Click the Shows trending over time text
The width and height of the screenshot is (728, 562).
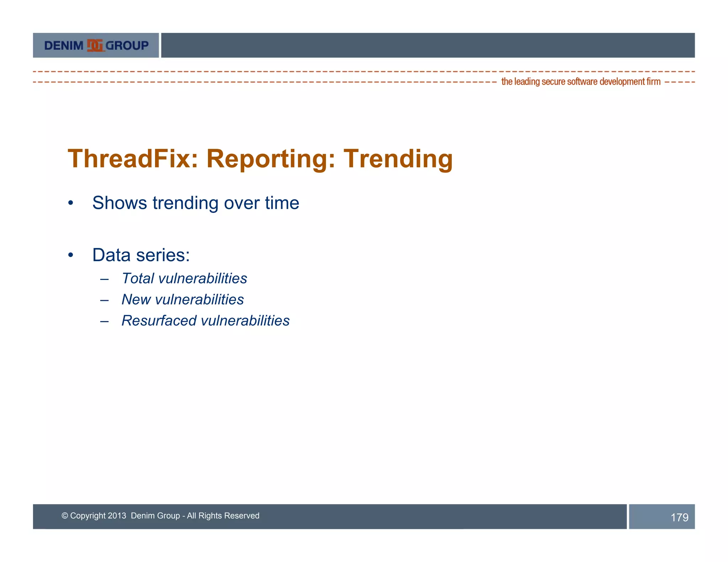(196, 203)
